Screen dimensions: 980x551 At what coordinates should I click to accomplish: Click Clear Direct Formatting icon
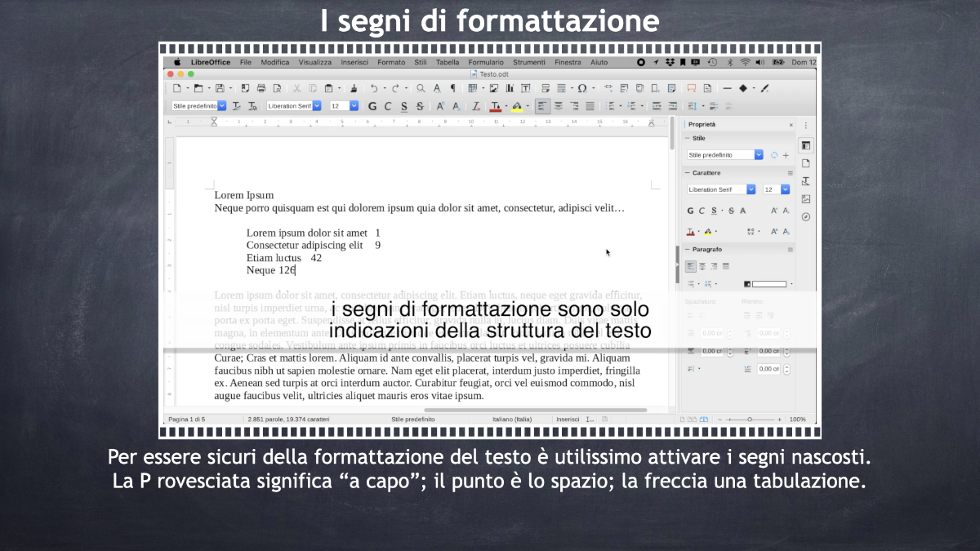[x=476, y=106]
